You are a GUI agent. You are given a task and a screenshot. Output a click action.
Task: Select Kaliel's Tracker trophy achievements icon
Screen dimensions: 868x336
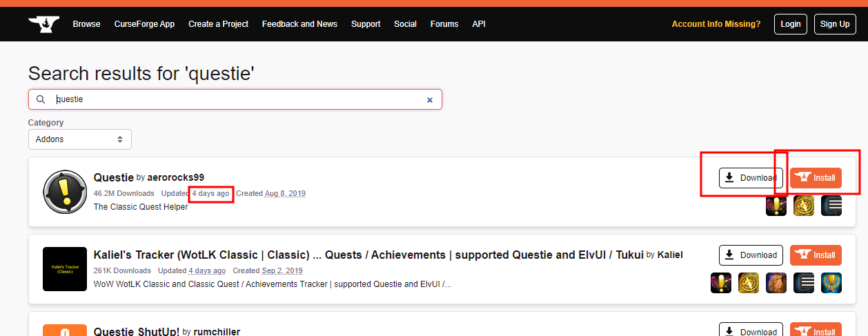click(x=831, y=283)
